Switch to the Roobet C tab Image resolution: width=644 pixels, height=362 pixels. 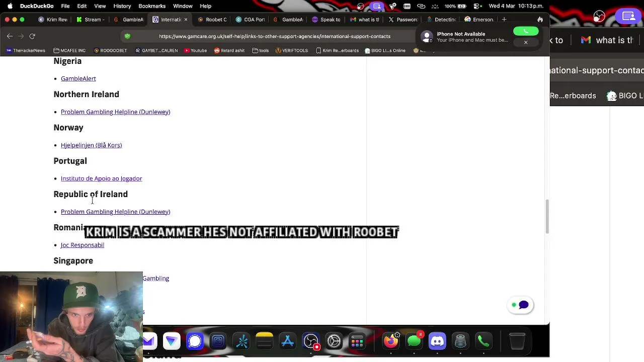pos(213,20)
